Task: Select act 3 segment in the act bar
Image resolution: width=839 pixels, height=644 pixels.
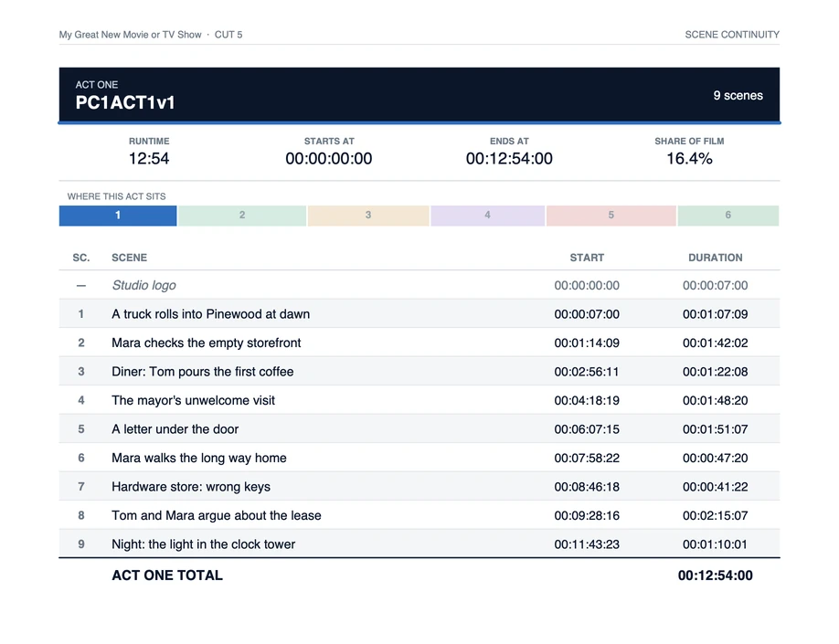Action: (x=368, y=216)
